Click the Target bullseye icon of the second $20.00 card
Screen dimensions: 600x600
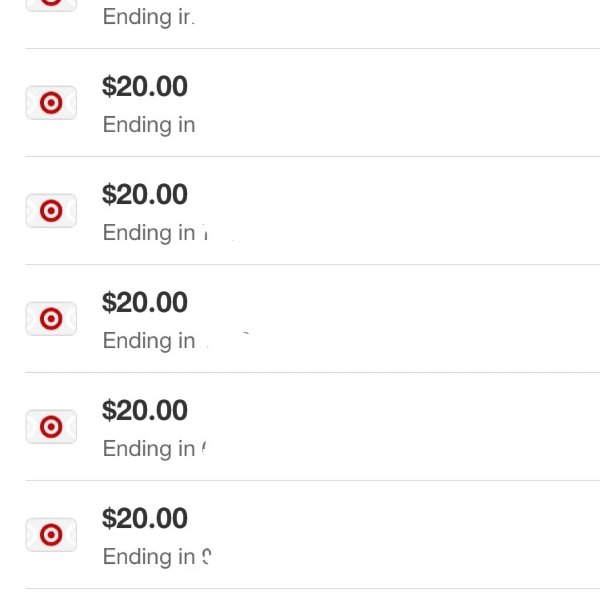[x=51, y=210]
